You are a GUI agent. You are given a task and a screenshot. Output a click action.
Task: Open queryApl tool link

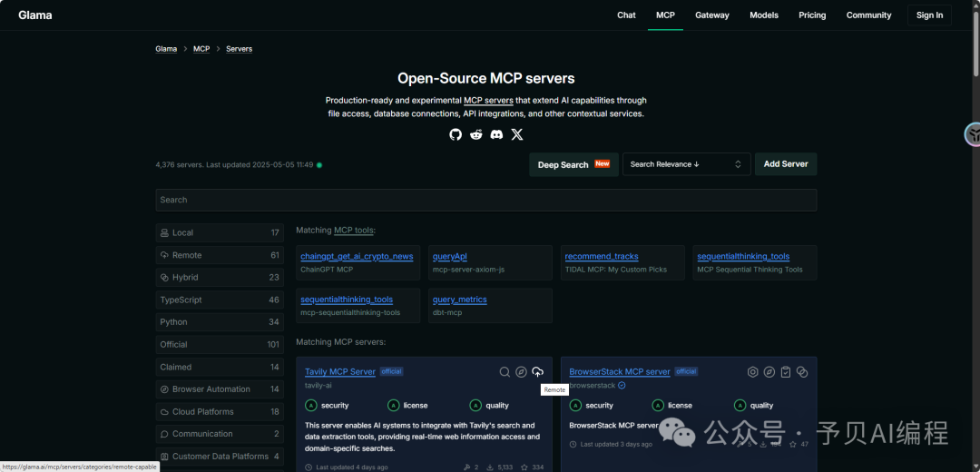pos(449,256)
